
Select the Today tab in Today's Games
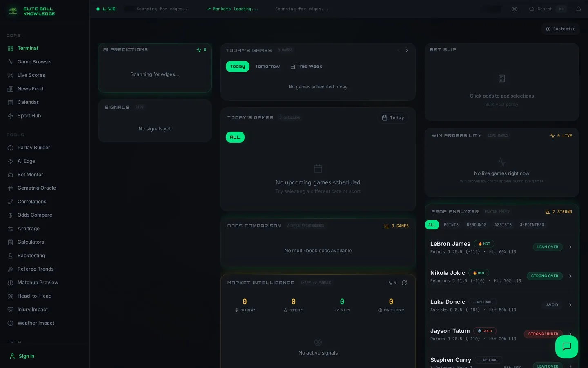coord(238,67)
